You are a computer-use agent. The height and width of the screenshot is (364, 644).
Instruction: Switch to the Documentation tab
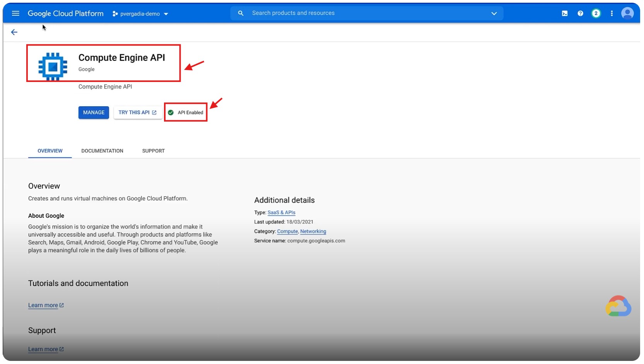pyautogui.click(x=102, y=151)
